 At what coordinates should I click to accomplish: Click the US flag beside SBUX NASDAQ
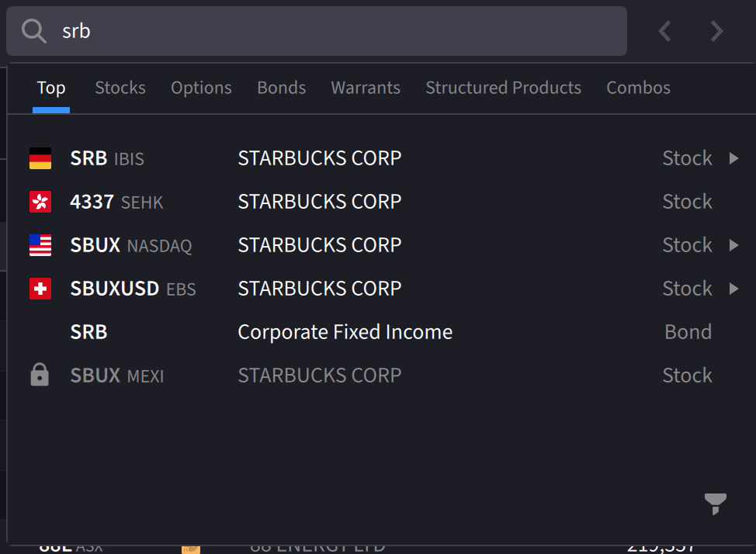40,245
